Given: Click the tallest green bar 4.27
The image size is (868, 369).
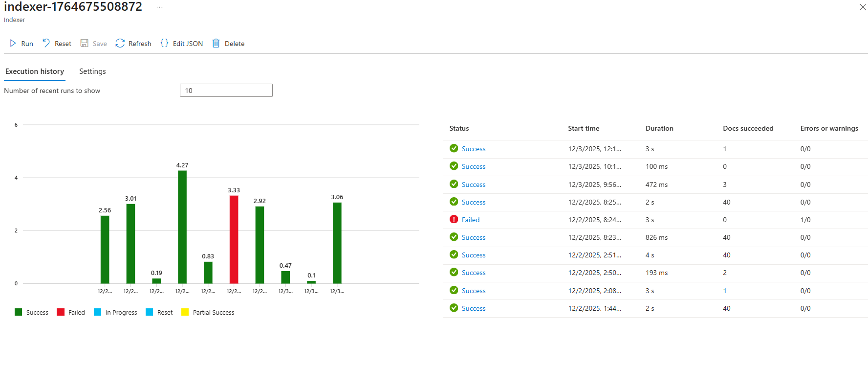Looking at the screenshot, I should point(182,227).
